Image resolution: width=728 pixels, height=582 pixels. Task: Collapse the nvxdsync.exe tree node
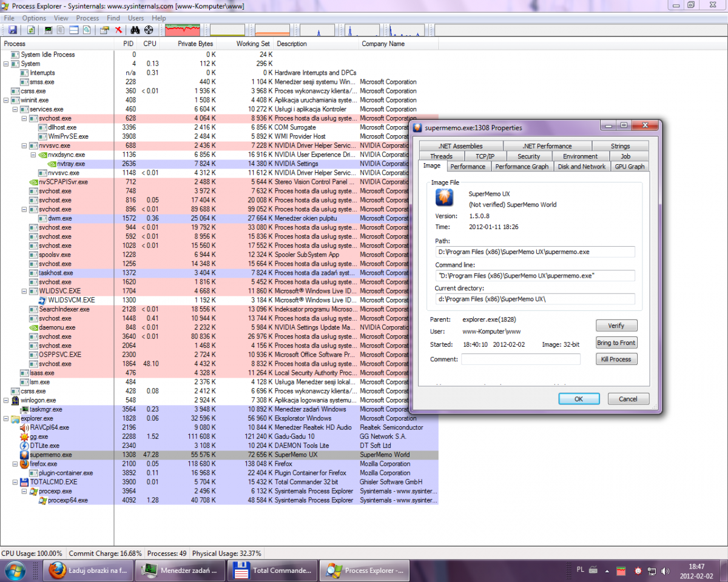pyautogui.click(x=33, y=155)
